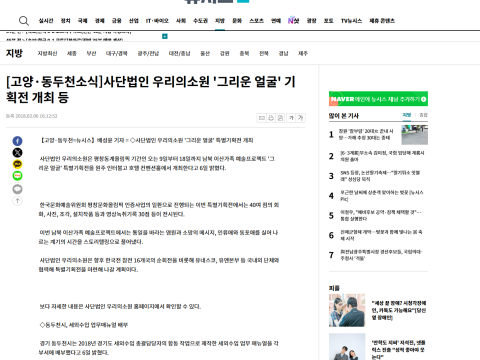
Task: Click the gray speech-bubble share icon
Action: [x=17, y=189]
